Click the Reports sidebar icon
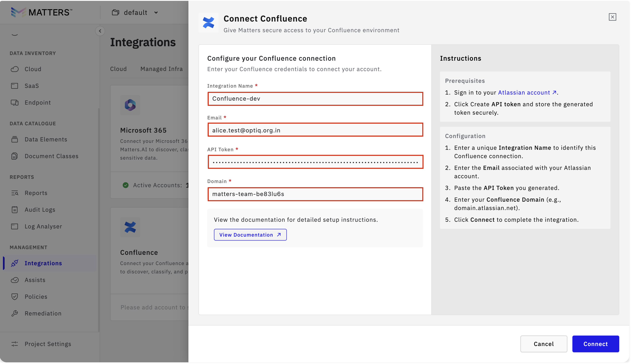 (x=15, y=193)
